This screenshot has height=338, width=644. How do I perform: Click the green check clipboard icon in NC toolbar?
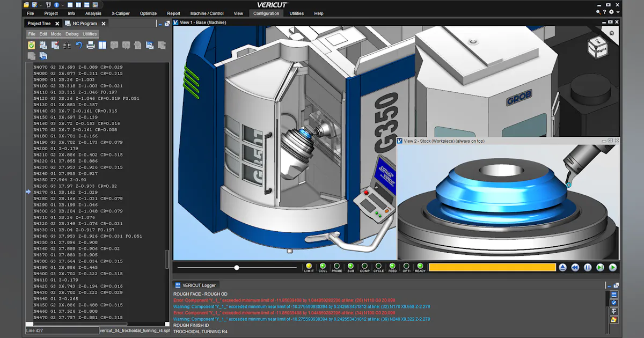[x=32, y=45]
